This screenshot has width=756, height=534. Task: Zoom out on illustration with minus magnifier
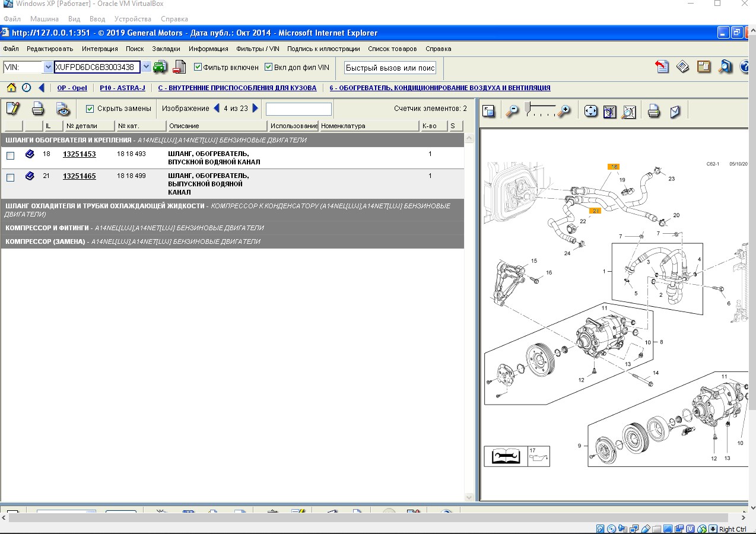(512, 111)
